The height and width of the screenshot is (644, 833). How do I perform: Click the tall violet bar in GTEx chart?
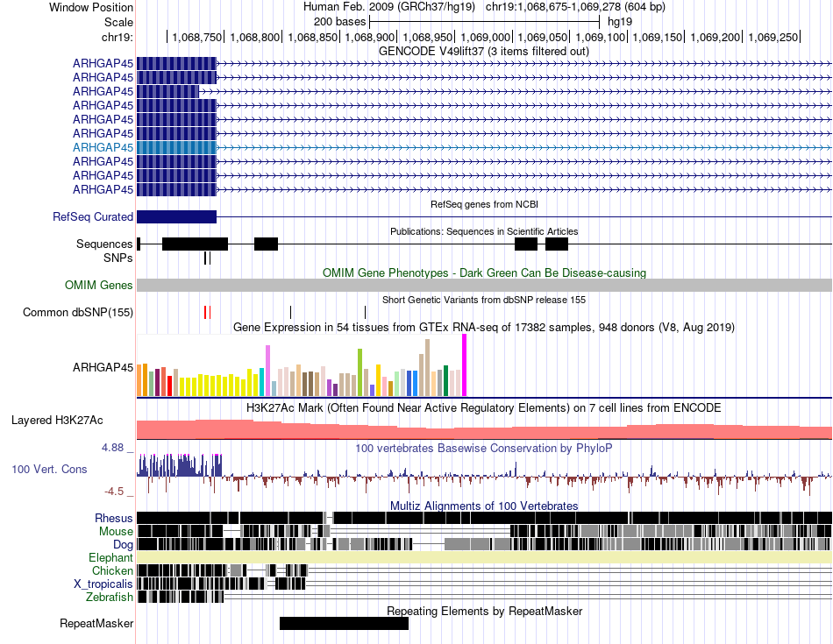point(268,371)
